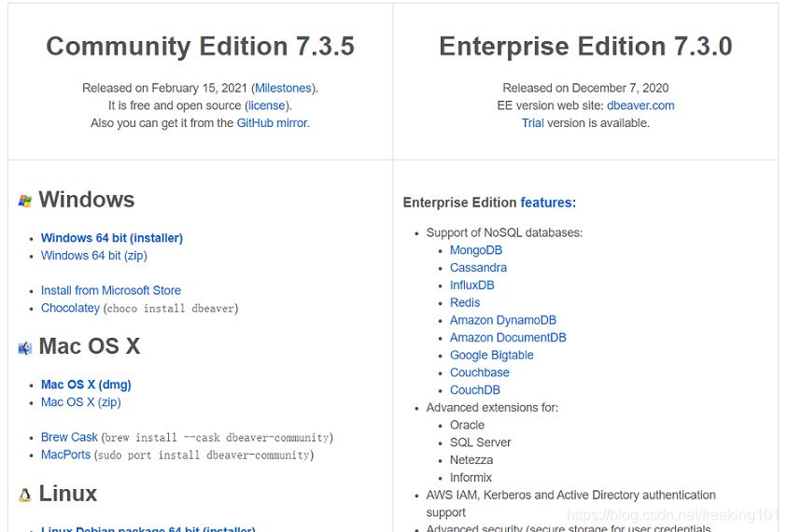The image size is (787, 532).
Task: Go to the GitHub mirror
Action: [x=272, y=123]
